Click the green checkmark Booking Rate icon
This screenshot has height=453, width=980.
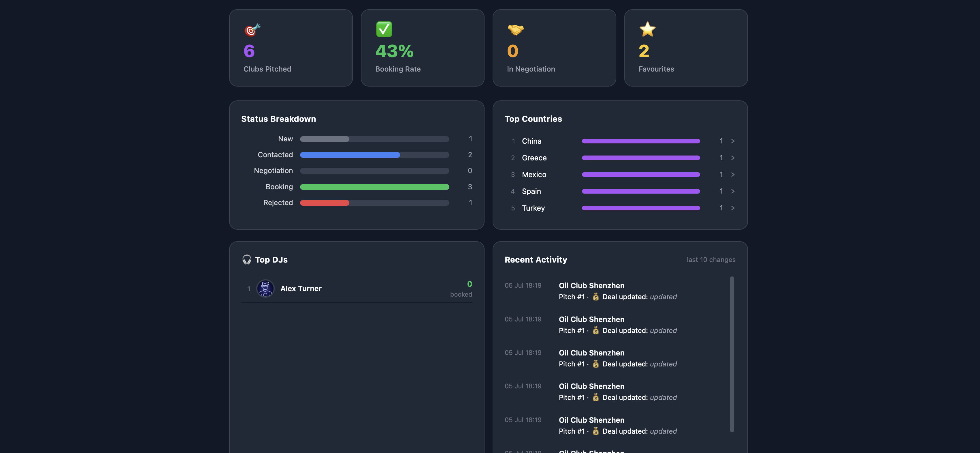coord(384,29)
